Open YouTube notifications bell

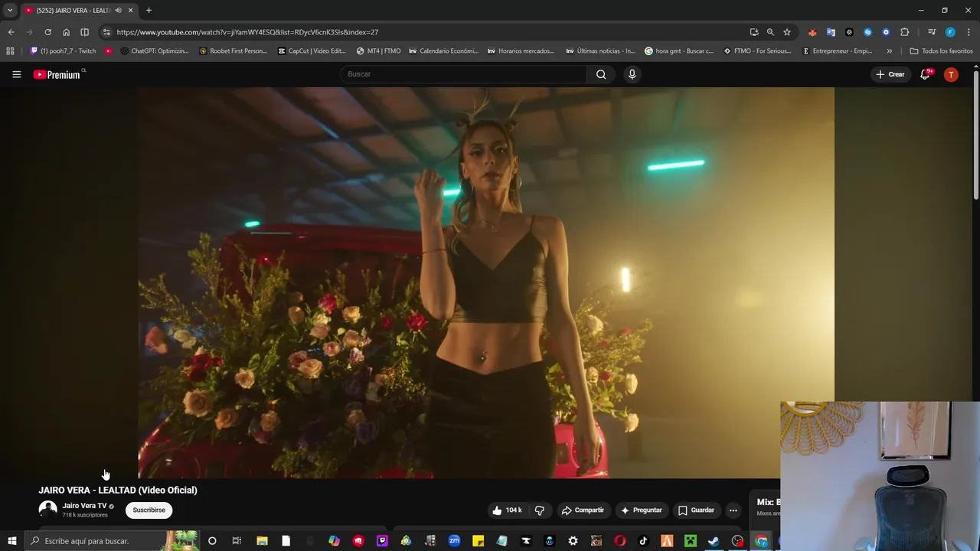(x=926, y=74)
